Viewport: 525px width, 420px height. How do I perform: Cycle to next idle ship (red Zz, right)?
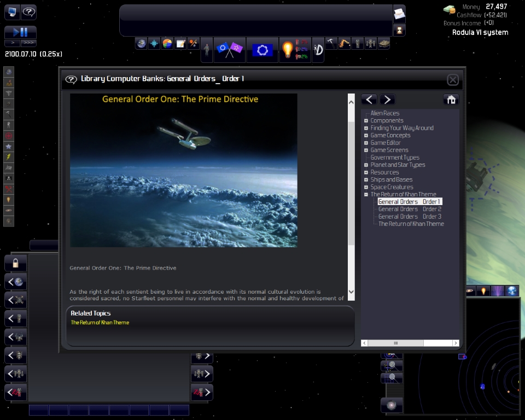click(x=202, y=392)
